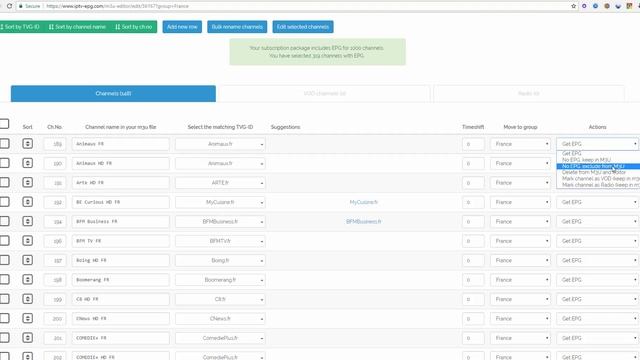
Task: Click Sort by TVG-ID button
Action: 21,27
